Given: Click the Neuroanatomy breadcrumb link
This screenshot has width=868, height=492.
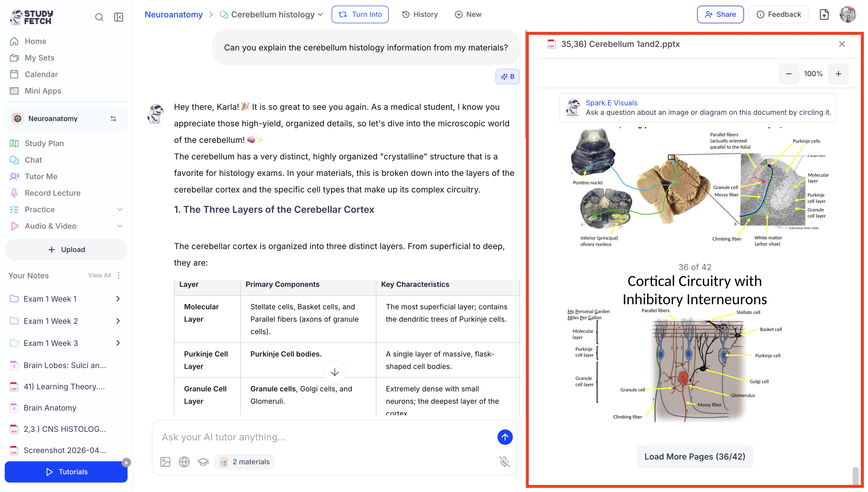Looking at the screenshot, I should [173, 14].
